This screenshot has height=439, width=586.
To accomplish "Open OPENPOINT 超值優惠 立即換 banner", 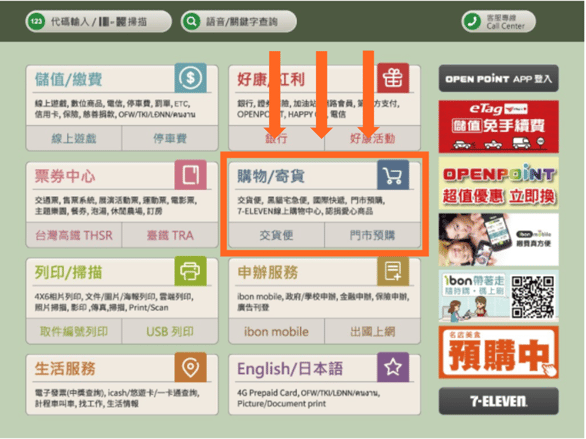I will (x=499, y=183).
